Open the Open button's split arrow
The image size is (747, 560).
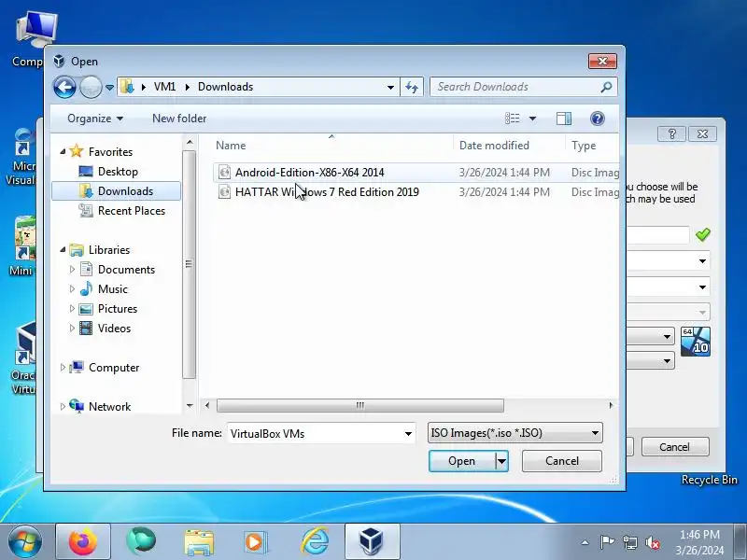click(501, 461)
